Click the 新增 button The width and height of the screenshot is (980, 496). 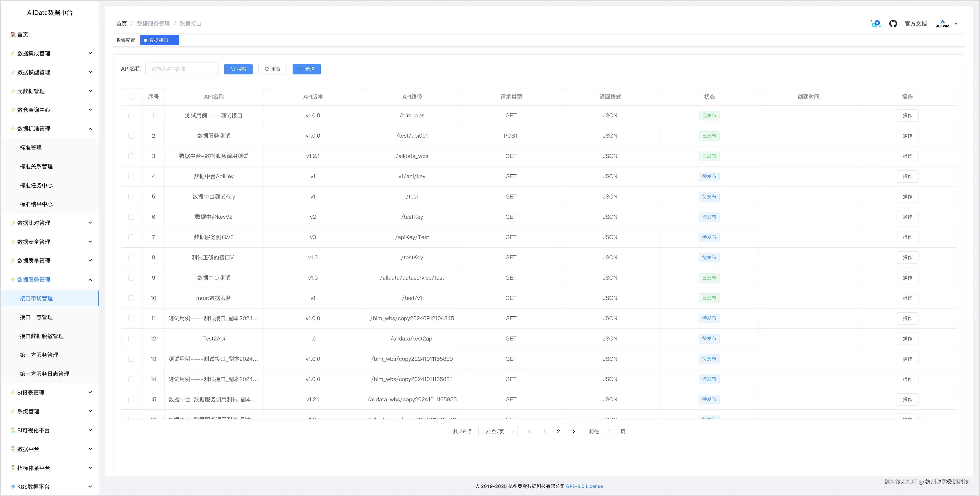pos(306,69)
